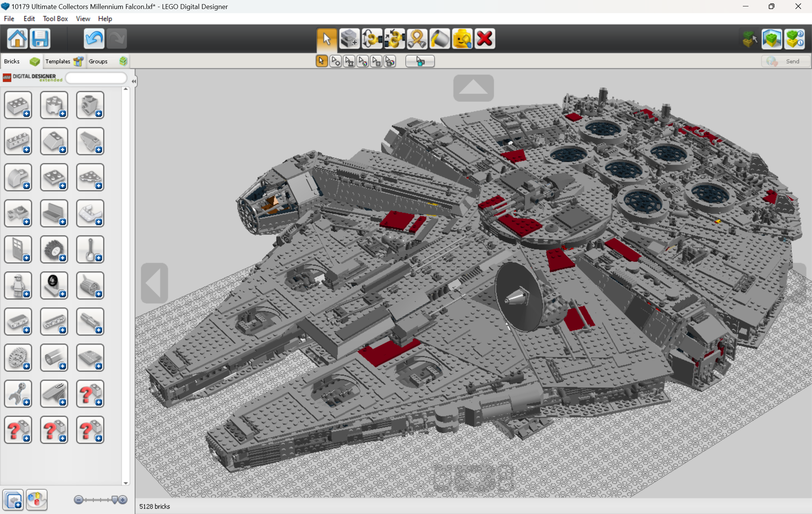This screenshot has width=812, height=514.
Task: Open the Edit menu
Action: coord(29,18)
